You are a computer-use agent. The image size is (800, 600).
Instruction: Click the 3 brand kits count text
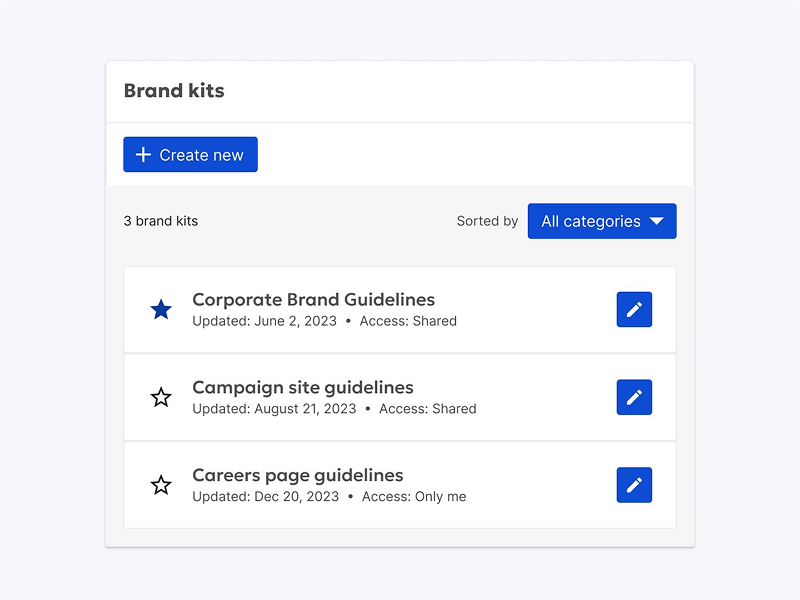coord(160,221)
